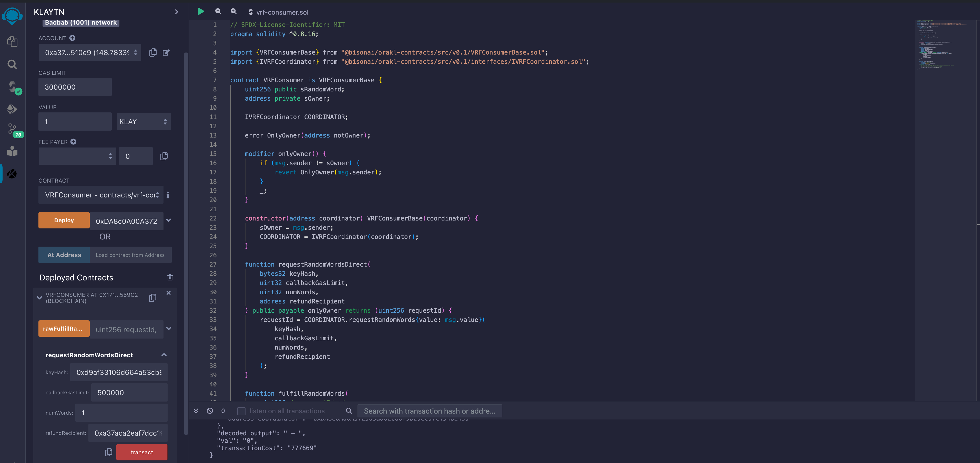
Task: Collapse the VRFCONSUMER deployed contract entry
Action: click(39, 298)
